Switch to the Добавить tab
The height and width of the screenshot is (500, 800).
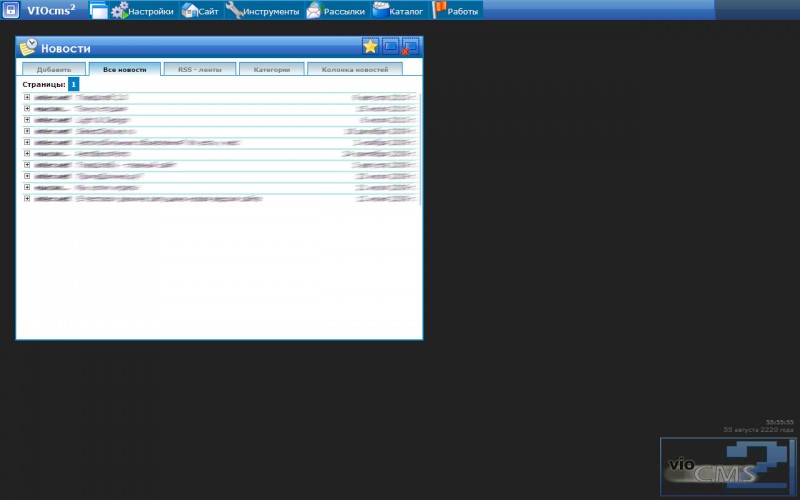54,69
